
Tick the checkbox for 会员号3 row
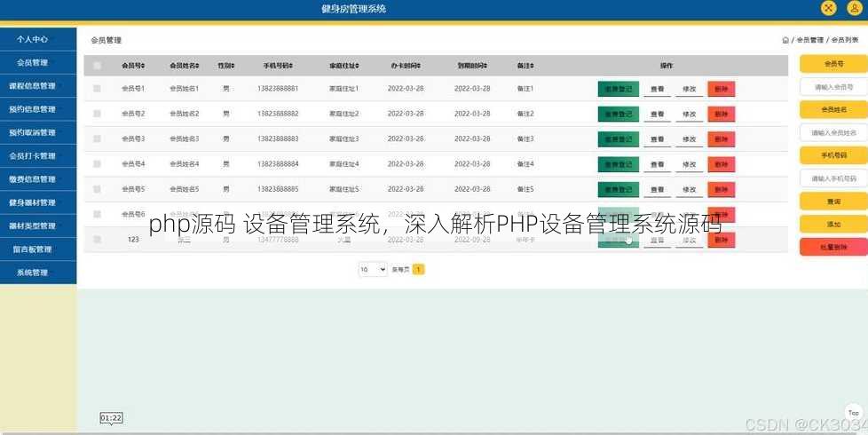[x=98, y=138]
